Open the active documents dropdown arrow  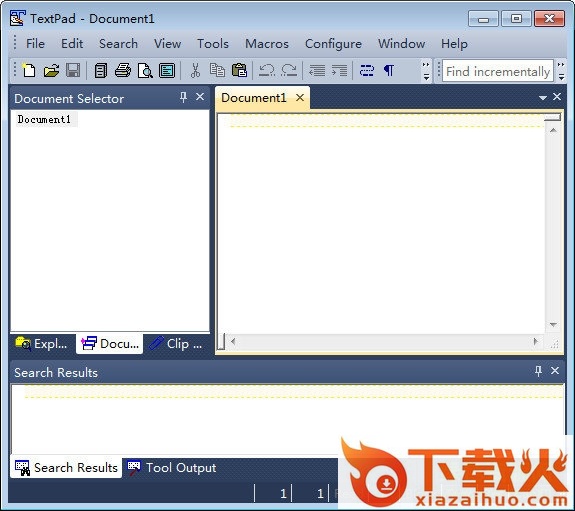coord(543,98)
